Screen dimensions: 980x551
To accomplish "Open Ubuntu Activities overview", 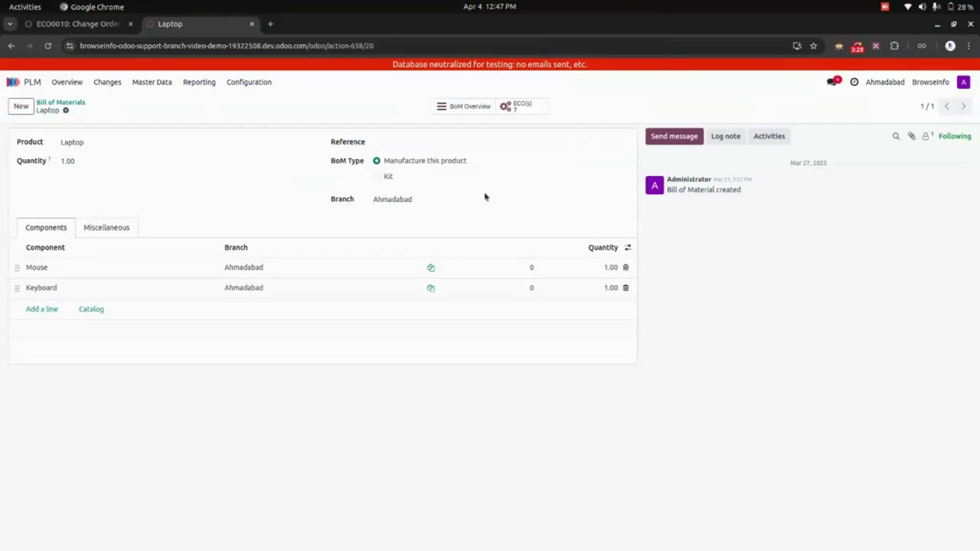I will (x=25, y=7).
